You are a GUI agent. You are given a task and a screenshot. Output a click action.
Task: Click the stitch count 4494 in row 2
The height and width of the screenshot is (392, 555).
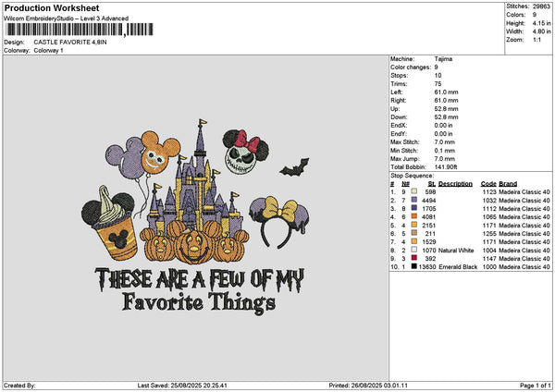coord(428,201)
